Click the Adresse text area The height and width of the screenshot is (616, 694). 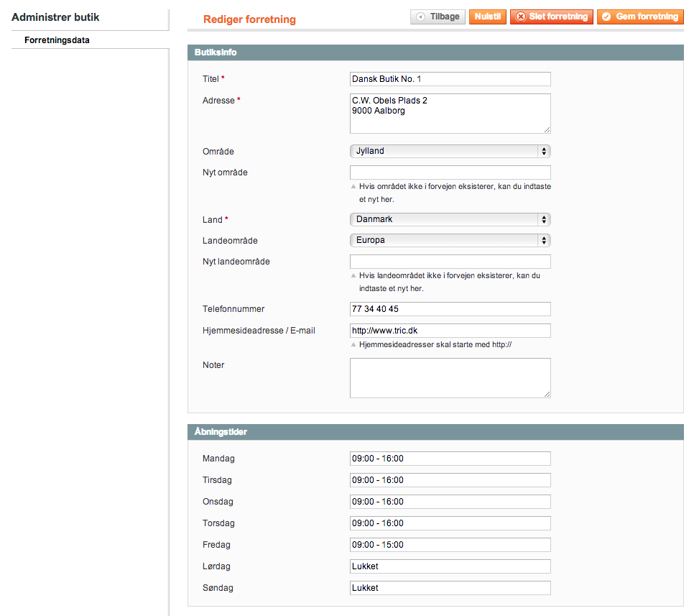tap(450, 113)
